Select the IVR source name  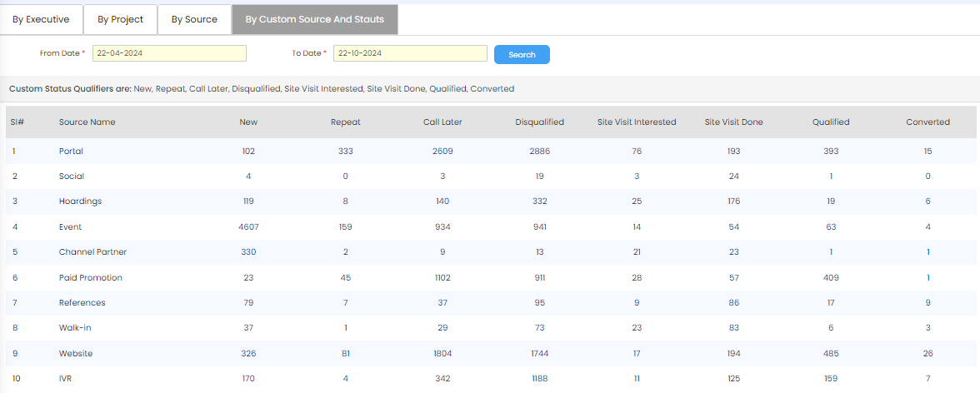[66, 378]
